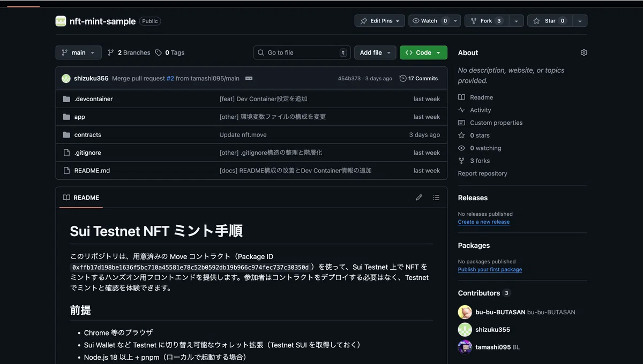This screenshot has height=364, width=643.
Task: Click Create a new release link
Action: coord(484,222)
